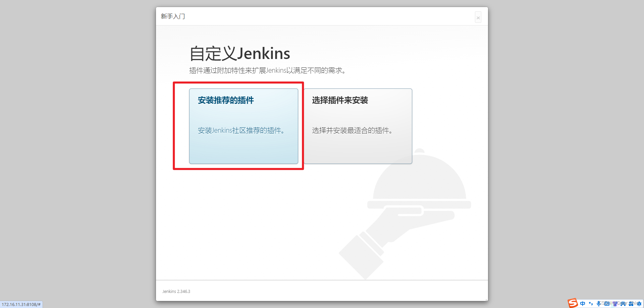
Task: Open the Sogou toolbox grid icon
Action: pyautogui.click(x=631, y=304)
